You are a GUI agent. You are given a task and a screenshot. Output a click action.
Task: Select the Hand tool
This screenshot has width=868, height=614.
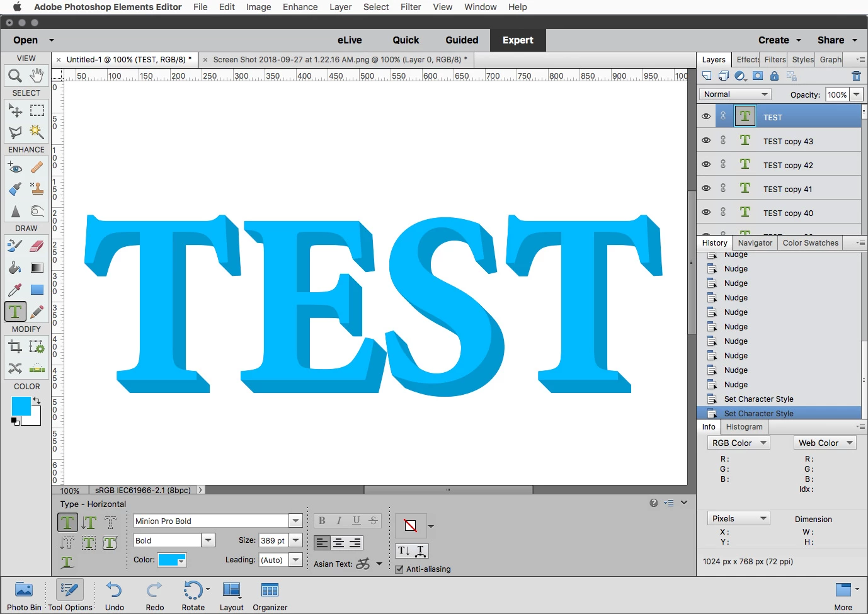click(37, 76)
